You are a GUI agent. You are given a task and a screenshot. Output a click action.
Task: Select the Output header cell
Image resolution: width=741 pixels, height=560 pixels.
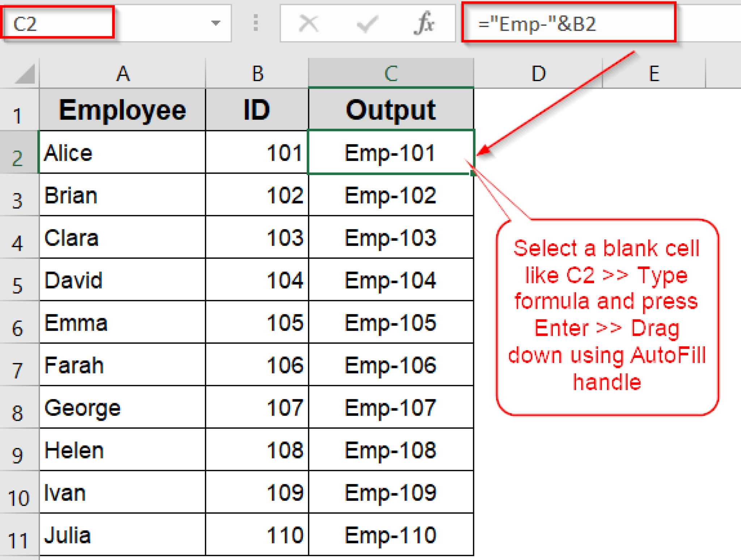click(x=391, y=110)
